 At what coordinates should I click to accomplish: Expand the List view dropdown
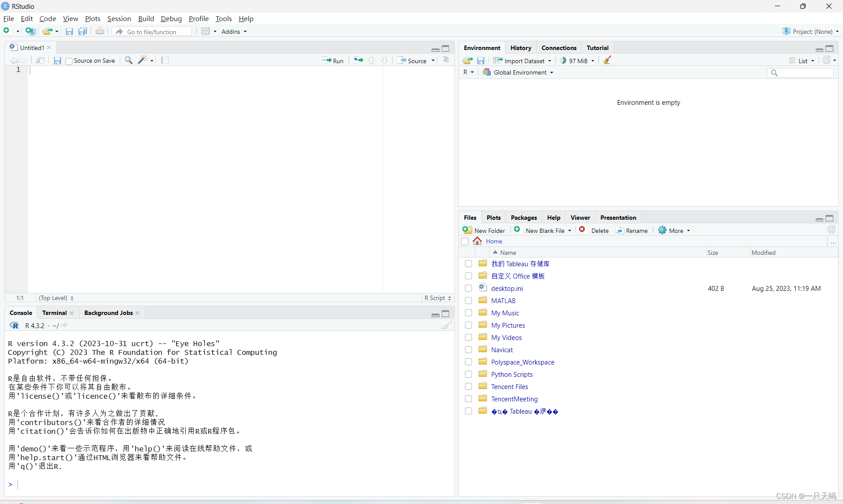pyautogui.click(x=812, y=60)
